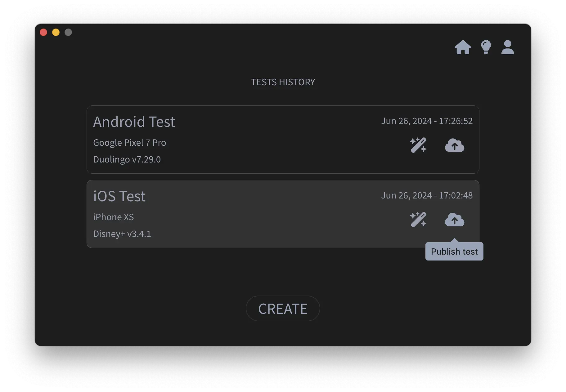
Task: Select the magic wand icon on Android Test
Action: [418, 145]
